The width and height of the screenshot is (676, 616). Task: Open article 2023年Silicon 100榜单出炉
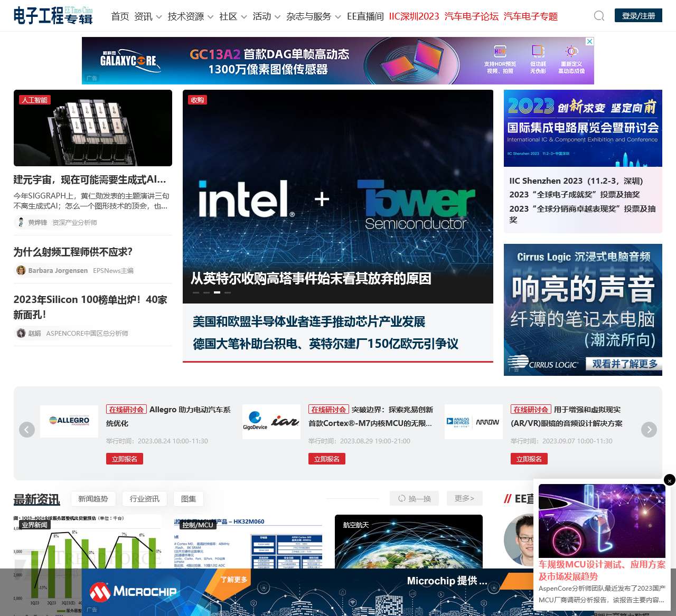tap(91, 307)
